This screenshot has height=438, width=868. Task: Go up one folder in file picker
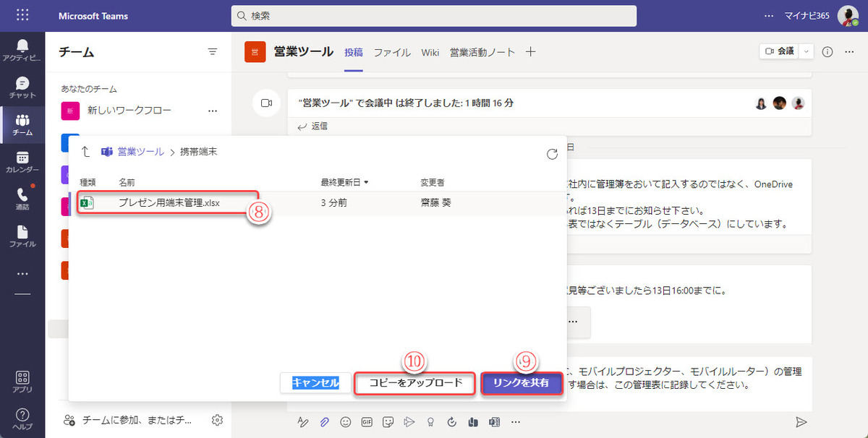pyautogui.click(x=86, y=152)
